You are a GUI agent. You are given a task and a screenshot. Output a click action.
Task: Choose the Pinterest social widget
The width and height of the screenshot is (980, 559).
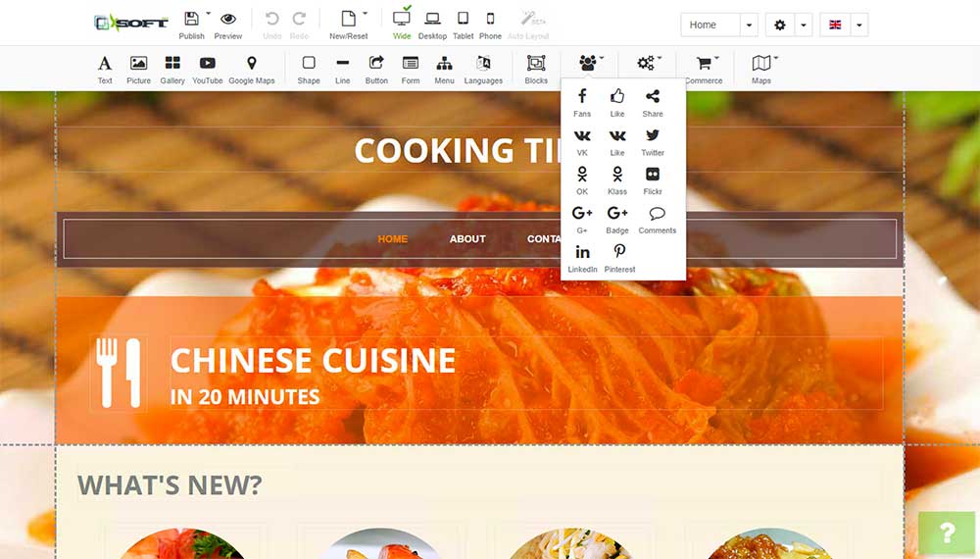(x=619, y=258)
